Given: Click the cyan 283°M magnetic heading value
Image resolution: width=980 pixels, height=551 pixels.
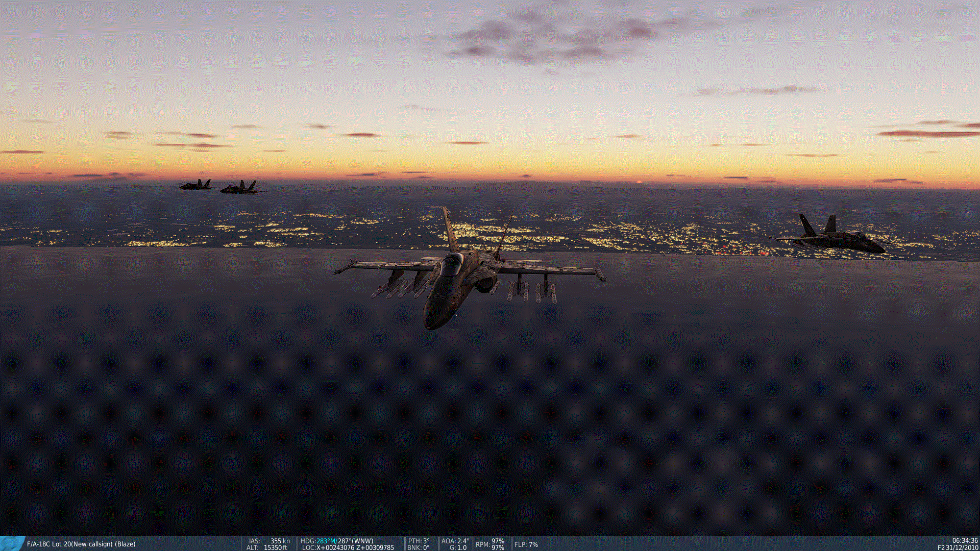Looking at the screenshot, I should click(x=326, y=541).
